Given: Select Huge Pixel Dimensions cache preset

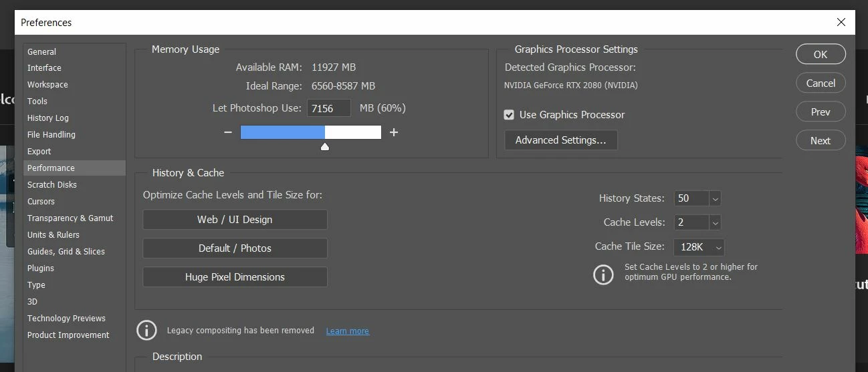Looking at the screenshot, I should click(x=235, y=277).
